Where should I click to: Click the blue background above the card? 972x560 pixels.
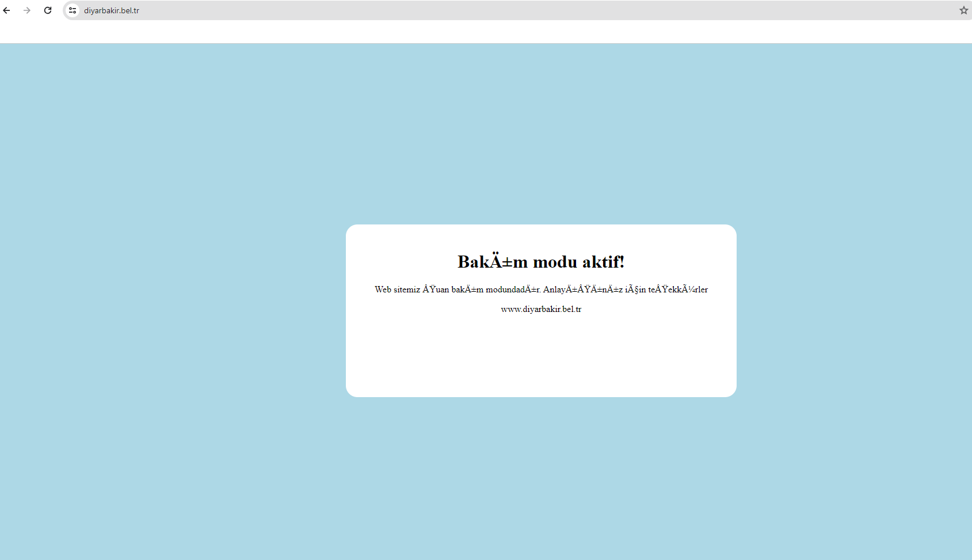[541, 132]
